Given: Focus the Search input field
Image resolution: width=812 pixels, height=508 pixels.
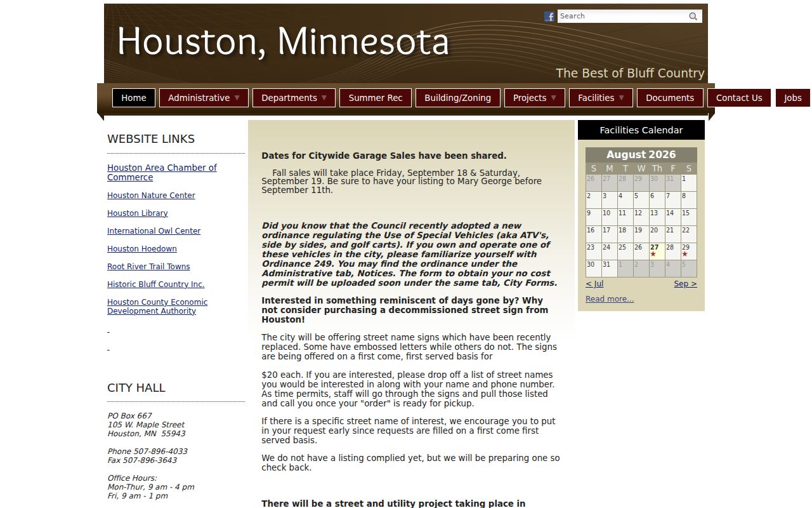Looking at the screenshot, I should click(x=622, y=17).
